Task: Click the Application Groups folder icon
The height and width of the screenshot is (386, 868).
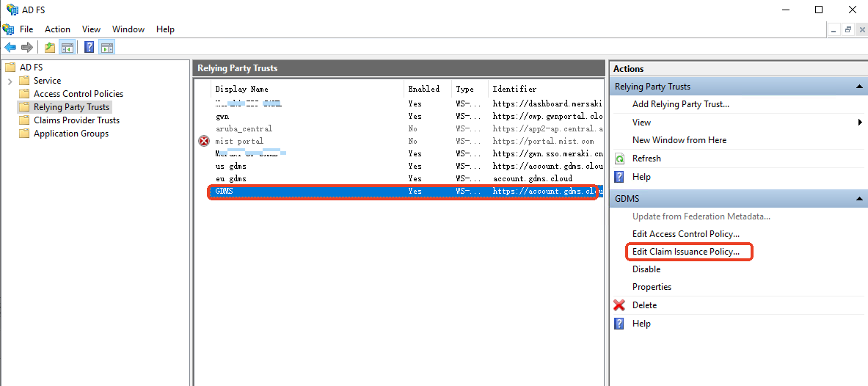Action: click(23, 134)
